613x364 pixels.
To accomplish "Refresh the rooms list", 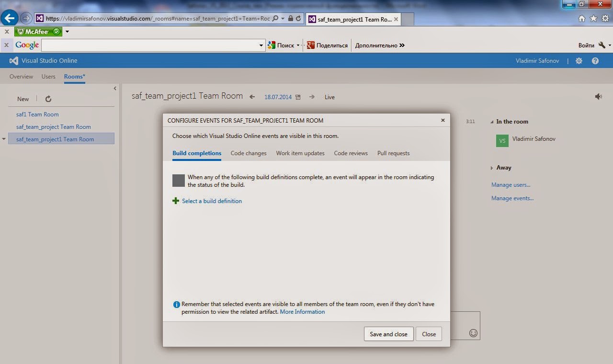I will point(48,99).
